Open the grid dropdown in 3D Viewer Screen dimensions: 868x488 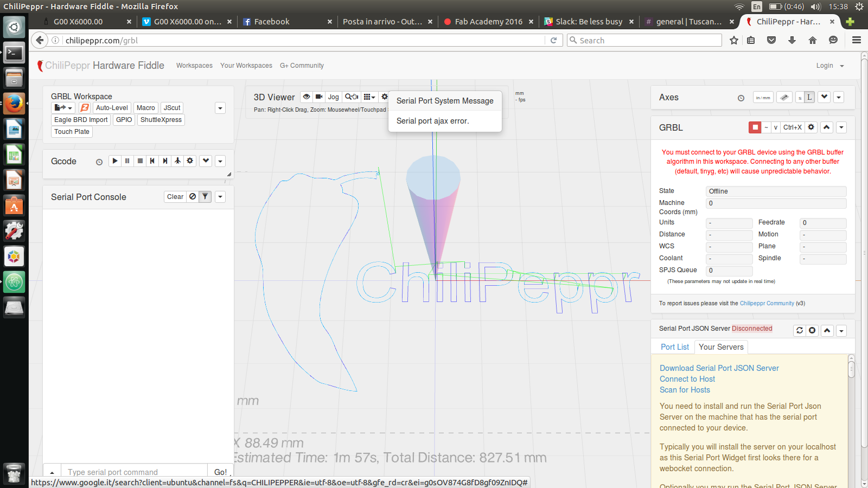369,97
